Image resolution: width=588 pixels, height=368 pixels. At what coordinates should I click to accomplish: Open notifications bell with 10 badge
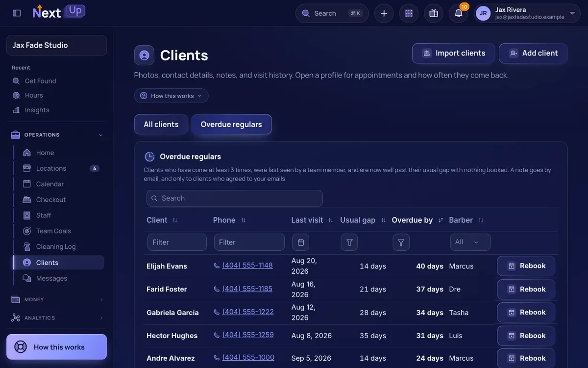click(x=459, y=13)
